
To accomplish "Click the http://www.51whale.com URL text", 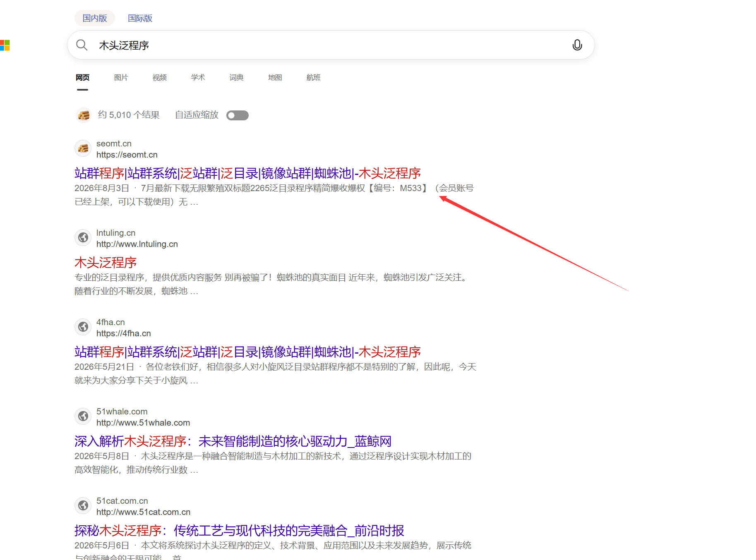I will click(x=143, y=423).
